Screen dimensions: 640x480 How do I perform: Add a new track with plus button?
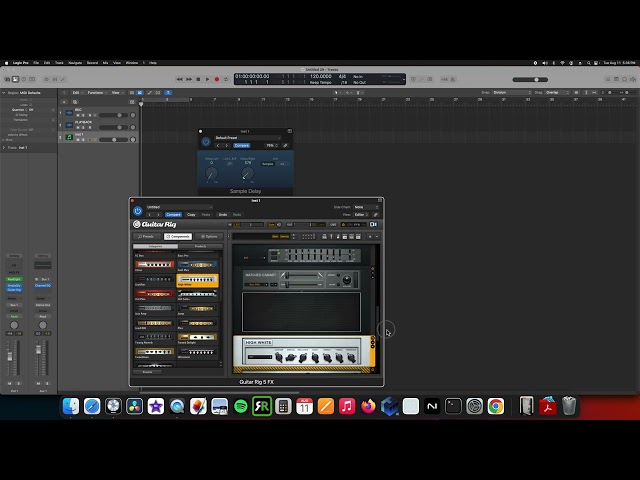64,102
